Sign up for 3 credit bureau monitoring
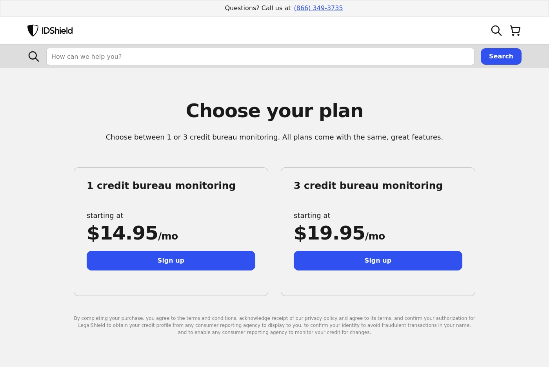 tap(378, 261)
